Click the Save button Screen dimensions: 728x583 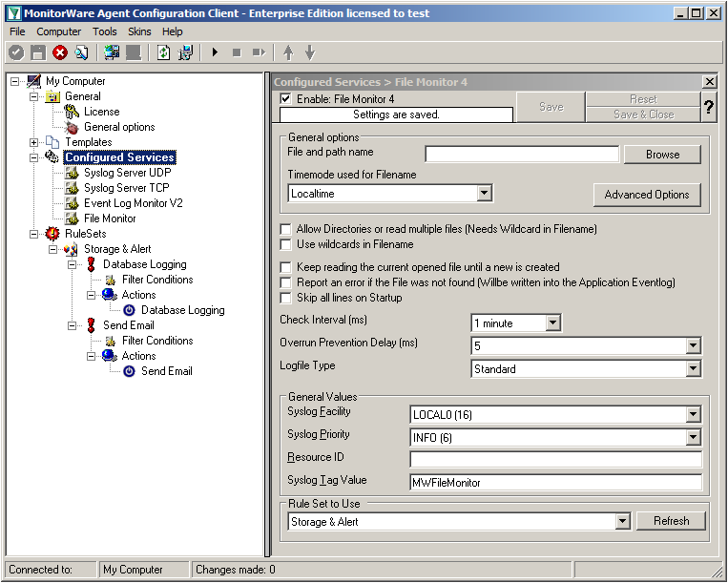(x=551, y=107)
